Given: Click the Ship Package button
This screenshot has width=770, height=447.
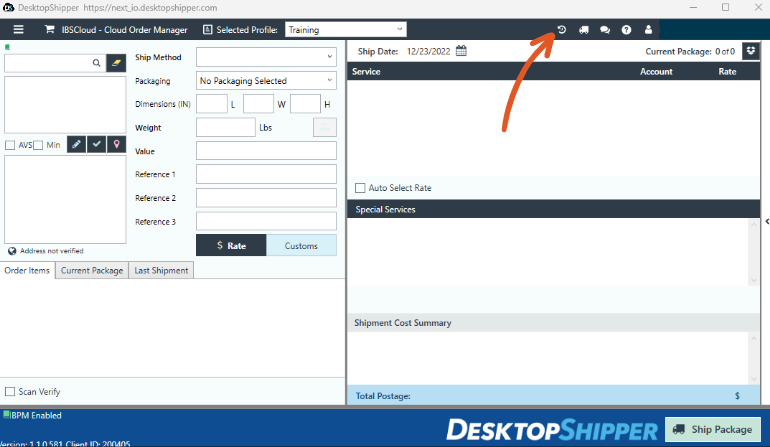Looking at the screenshot, I should point(713,429).
